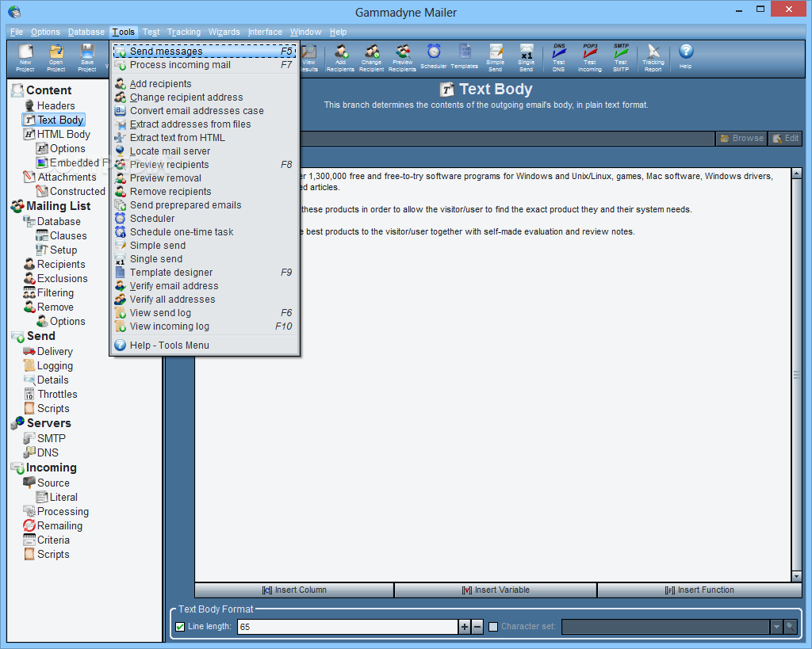Select HTML Body in the tree

(57, 135)
